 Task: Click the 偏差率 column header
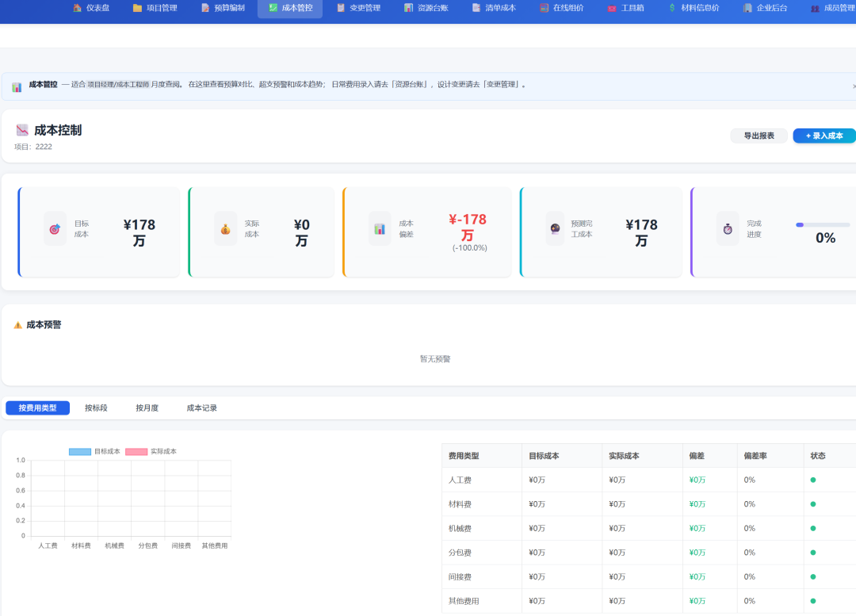click(x=754, y=456)
